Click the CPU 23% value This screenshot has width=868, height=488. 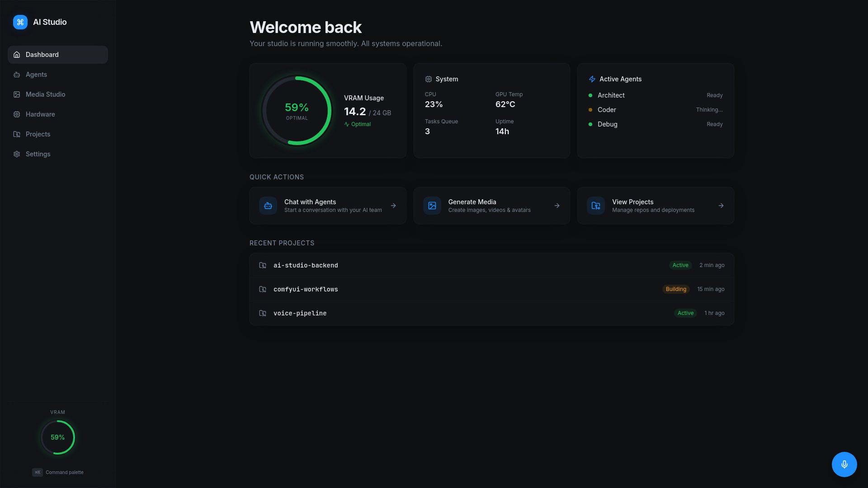pos(434,104)
